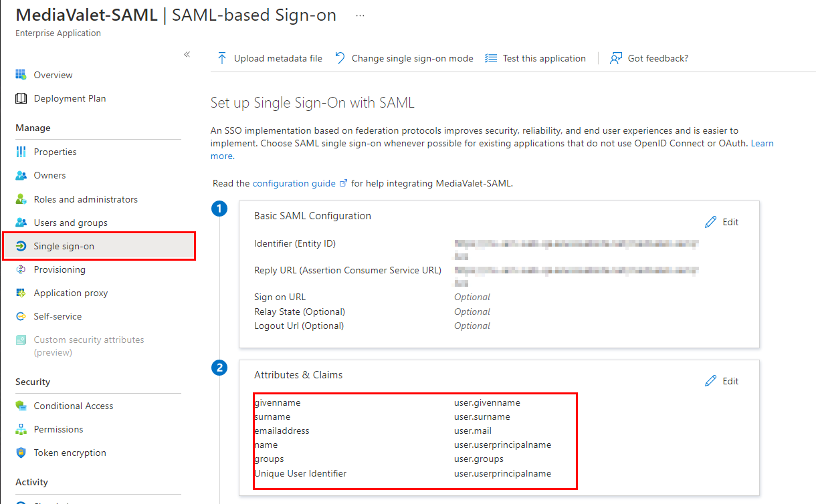Screen dimensions: 816x504
Task: Select Single sign-on under Manage
Action: click(x=64, y=246)
